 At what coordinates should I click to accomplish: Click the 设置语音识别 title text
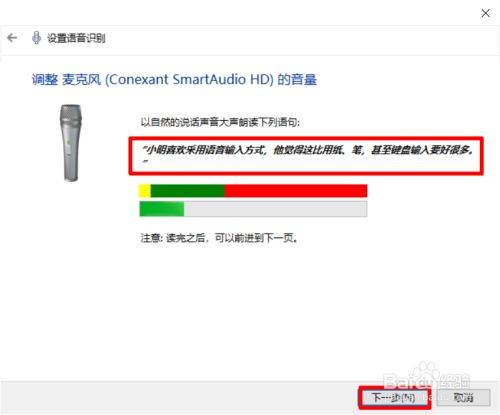(76, 38)
